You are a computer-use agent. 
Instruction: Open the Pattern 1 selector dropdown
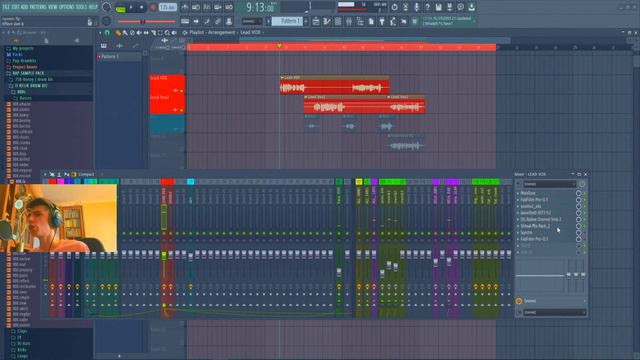click(x=287, y=21)
